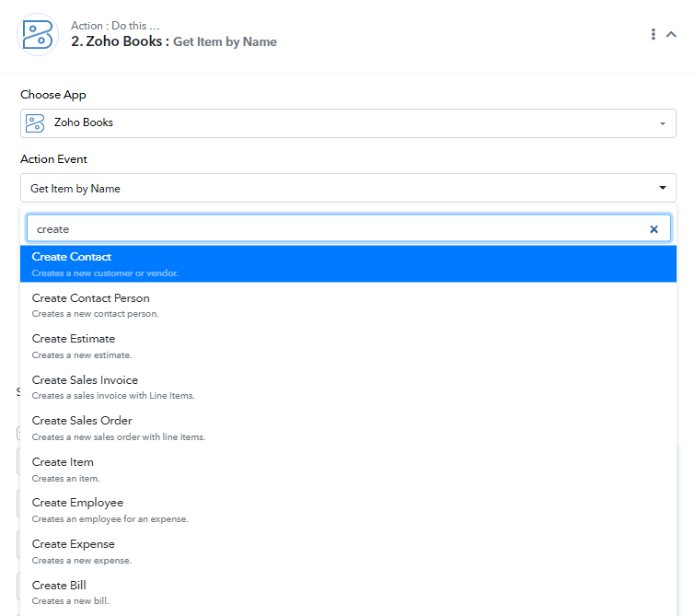Open the Choose App dropdown showing Zoho Books

pyautogui.click(x=348, y=122)
